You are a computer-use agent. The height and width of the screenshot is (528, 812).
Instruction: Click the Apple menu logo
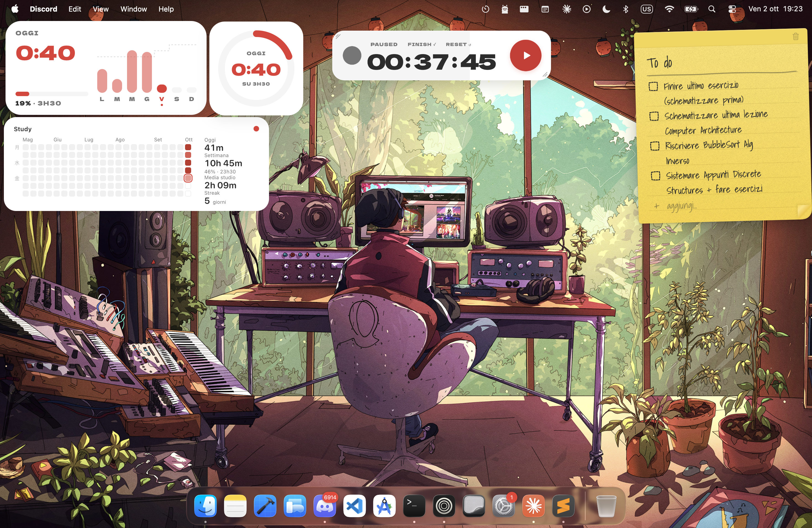coord(15,9)
